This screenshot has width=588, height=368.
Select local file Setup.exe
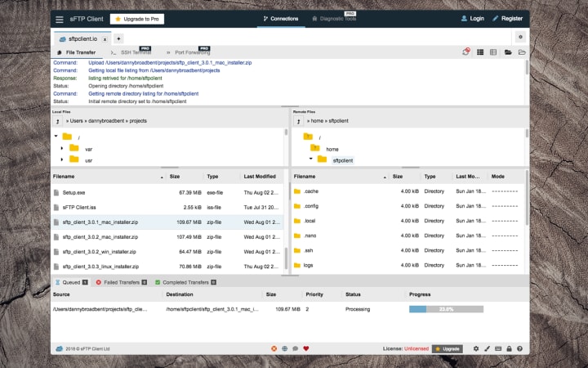[167, 193]
